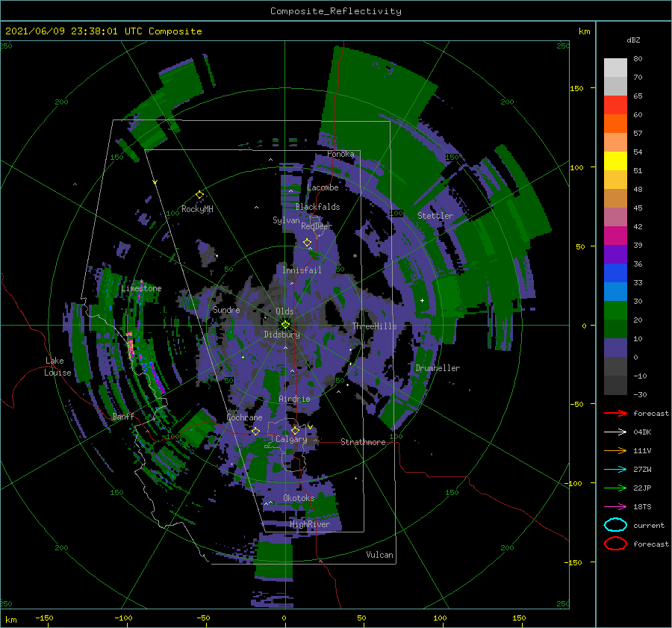
Task: Click the white 04DK arrow icon
Action: point(615,432)
